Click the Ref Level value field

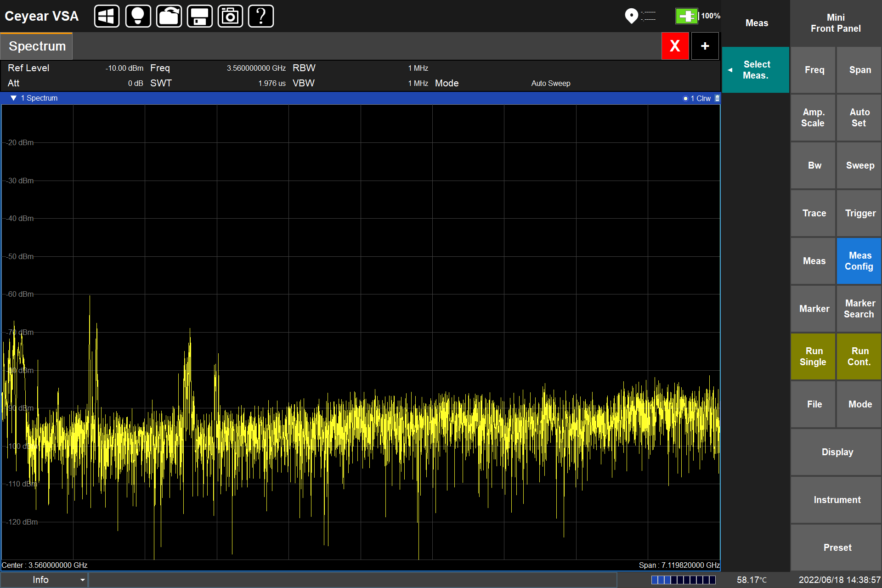124,68
